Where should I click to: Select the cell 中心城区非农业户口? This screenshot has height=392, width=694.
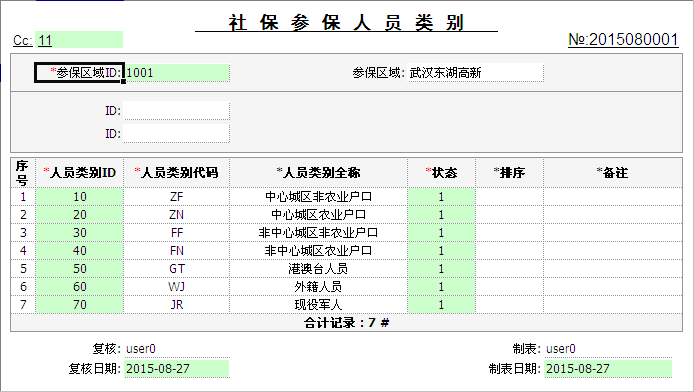(318, 197)
